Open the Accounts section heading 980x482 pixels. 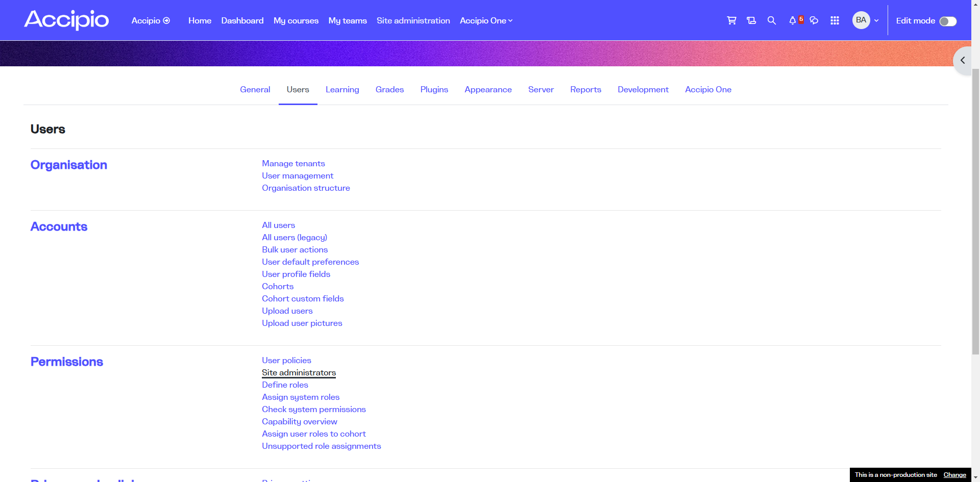(x=59, y=226)
